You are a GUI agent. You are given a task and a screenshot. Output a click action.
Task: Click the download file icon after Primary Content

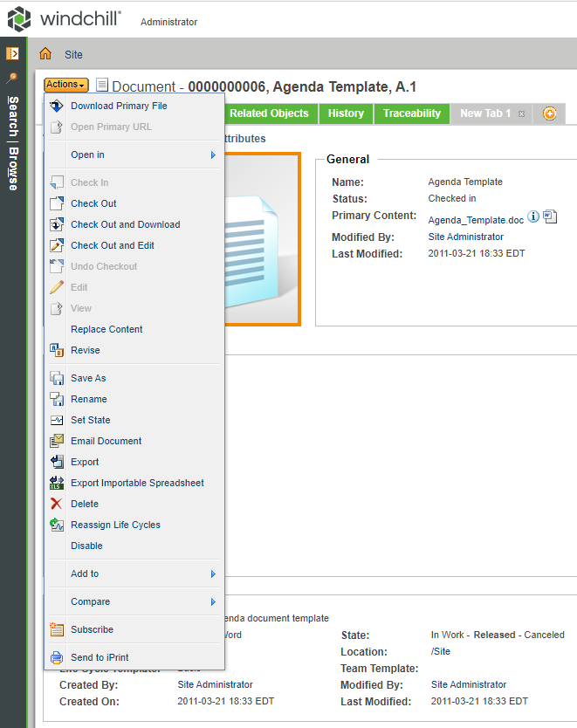click(550, 217)
